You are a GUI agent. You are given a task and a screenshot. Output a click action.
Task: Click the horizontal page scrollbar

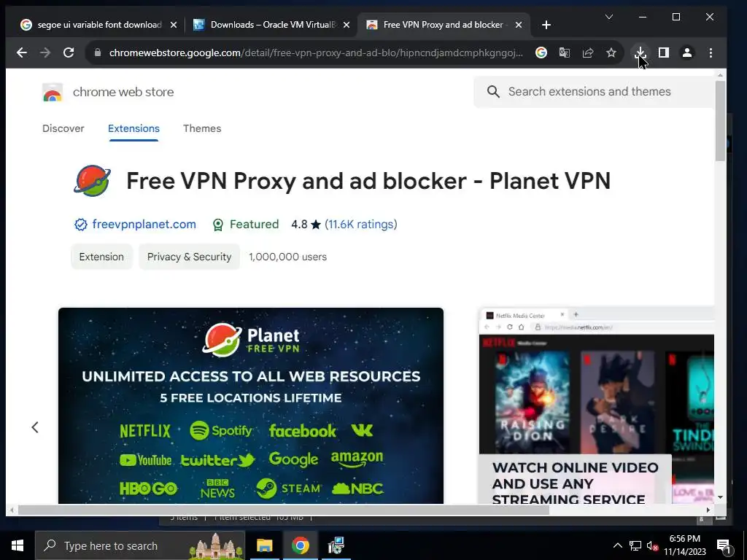(x=283, y=510)
